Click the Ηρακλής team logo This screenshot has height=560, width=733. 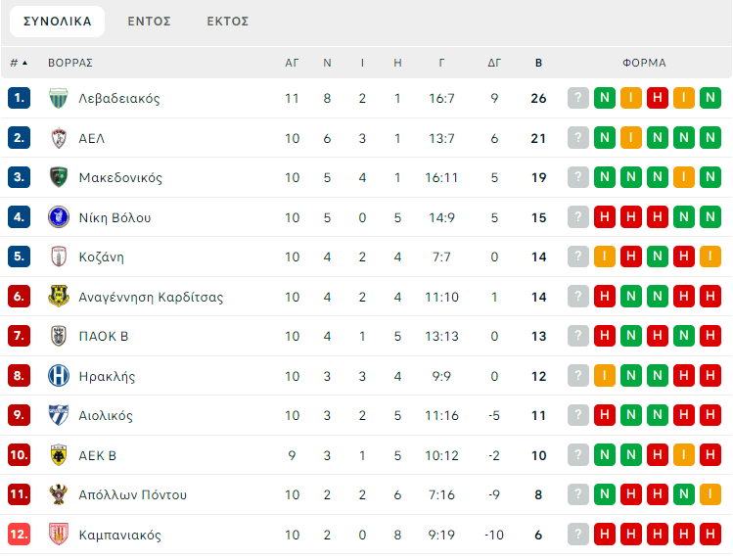tap(59, 376)
